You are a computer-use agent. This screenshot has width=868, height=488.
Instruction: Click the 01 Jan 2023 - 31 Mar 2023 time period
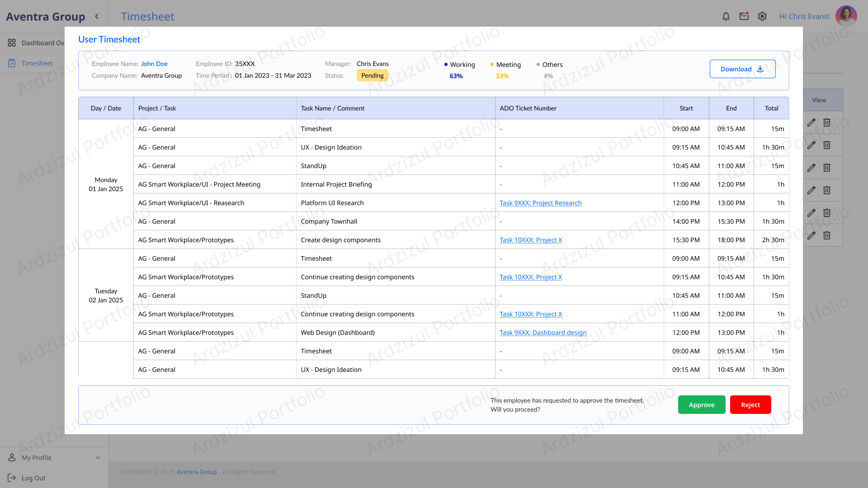click(x=273, y=75)
